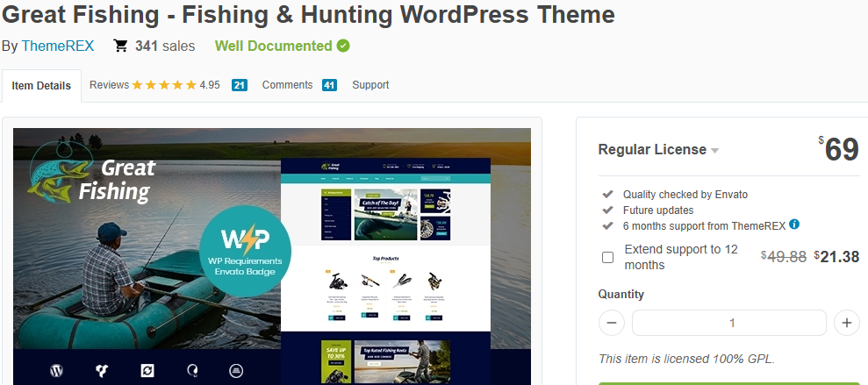This screenshot has width=868, height=385.
Task: Enable Extend support to 12 months checkbox
Action: click(608, 257)
